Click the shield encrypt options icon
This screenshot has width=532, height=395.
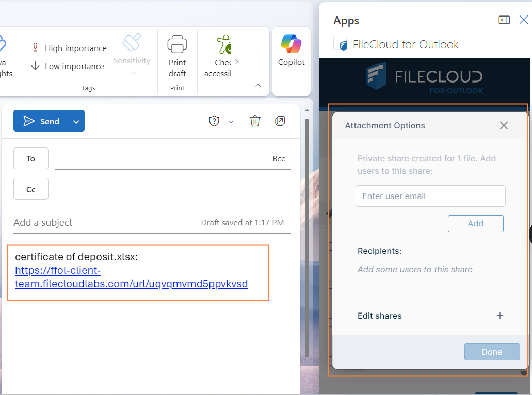click(x=214, y=121)
